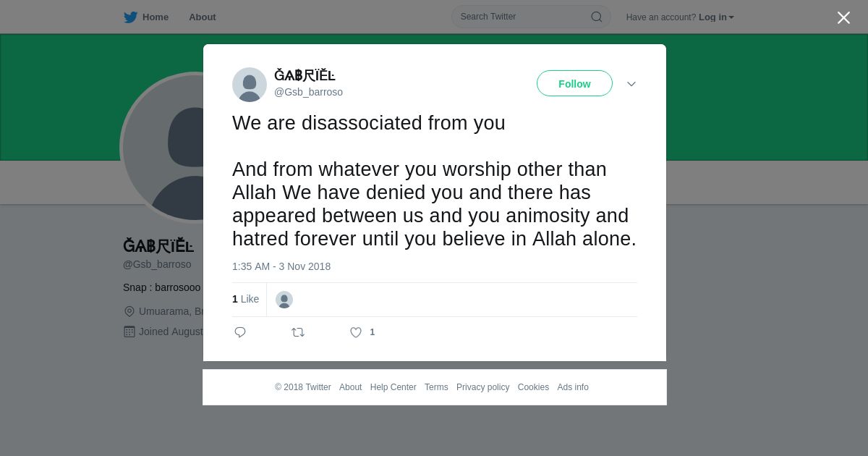Open the About menu item in the top bar
Screen dimensions: 868x456
pyautogui.click(x=203, y=17)
